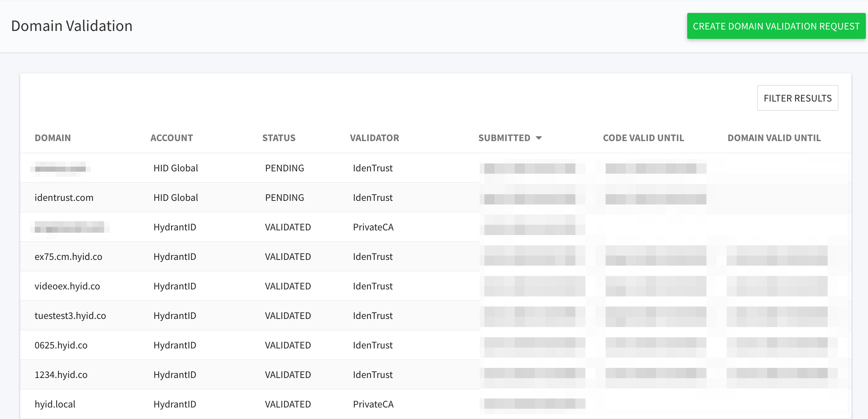Click IdenTrust validator in 0625.hyid.co row

tap(373, 345)
